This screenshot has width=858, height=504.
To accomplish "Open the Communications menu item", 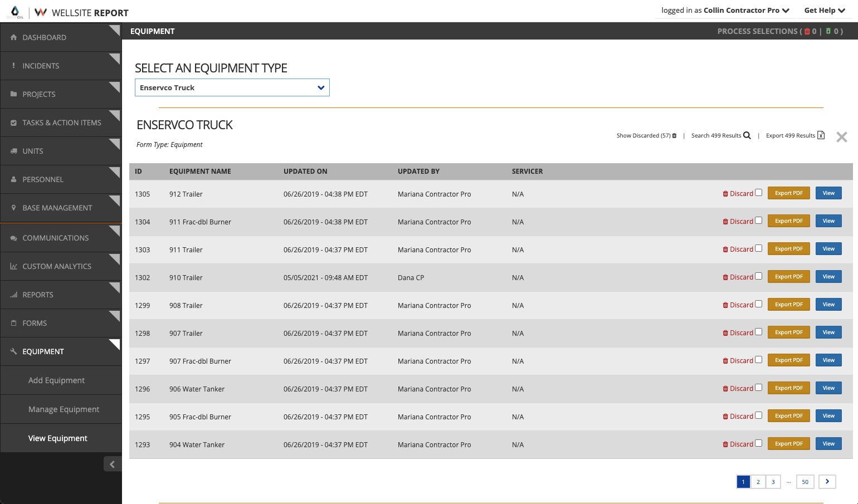I will [61, 238].
